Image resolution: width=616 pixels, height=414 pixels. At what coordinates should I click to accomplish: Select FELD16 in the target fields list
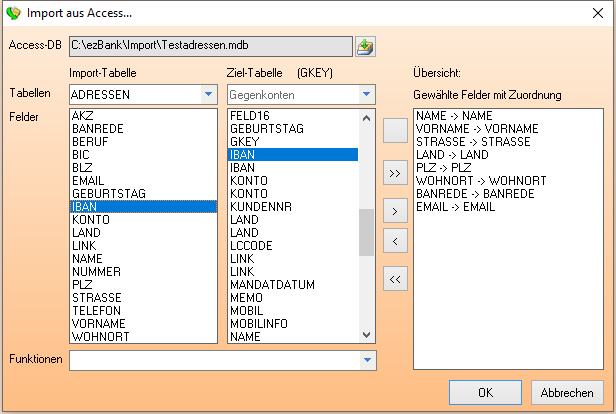293,116
